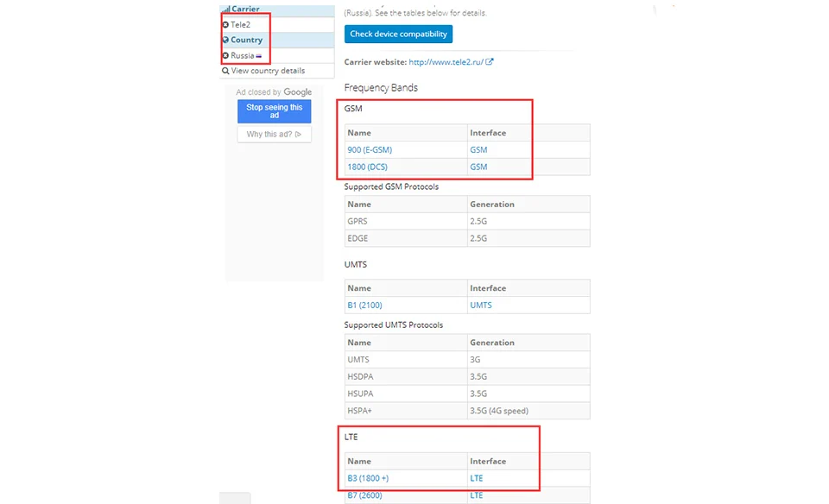Click the 2.5G cell in GPRS row
The height and width of the screenshot is (504, 829).
[x=528, y=221]
